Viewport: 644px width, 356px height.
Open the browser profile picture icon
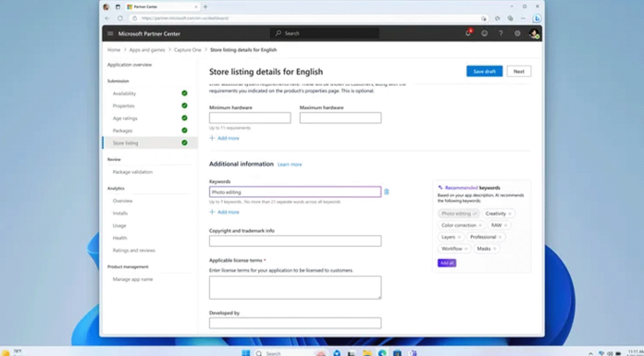tap(106, 6)
